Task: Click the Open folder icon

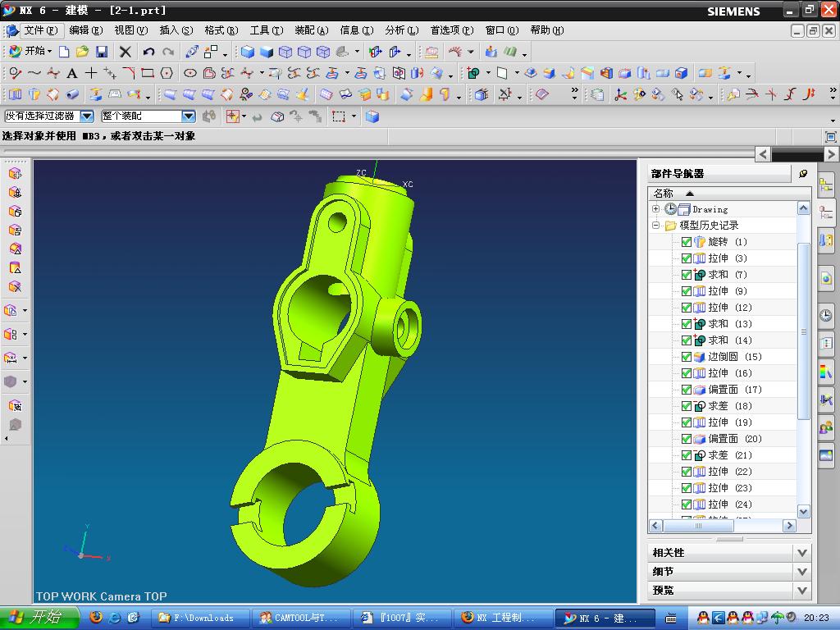Action: tap(83, 52)
